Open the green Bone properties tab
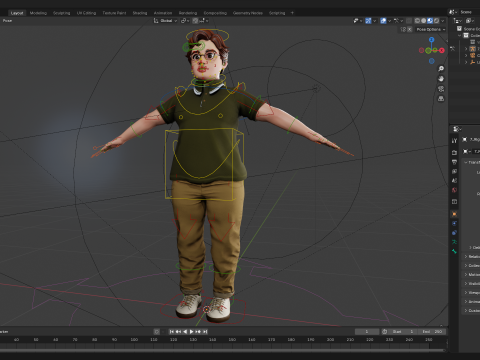Image resolution: width=480 pixels, height=360 pixels. click(x=454, y=251)
